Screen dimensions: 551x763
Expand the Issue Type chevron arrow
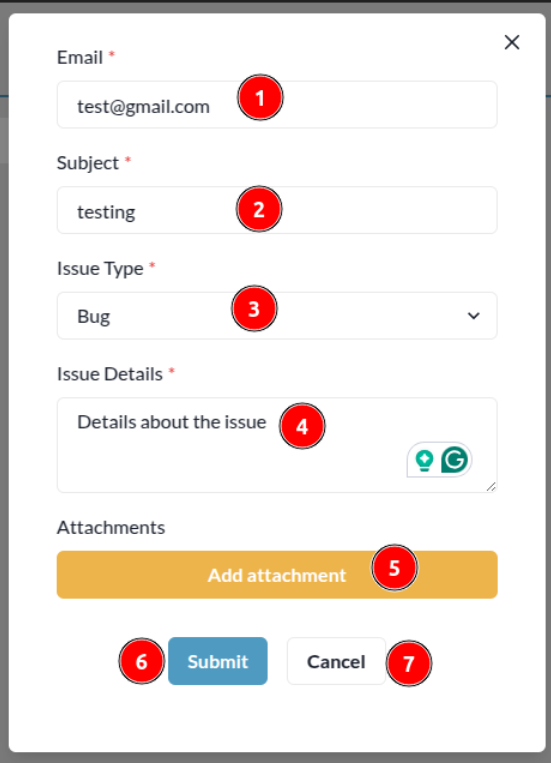click(474, 316)
